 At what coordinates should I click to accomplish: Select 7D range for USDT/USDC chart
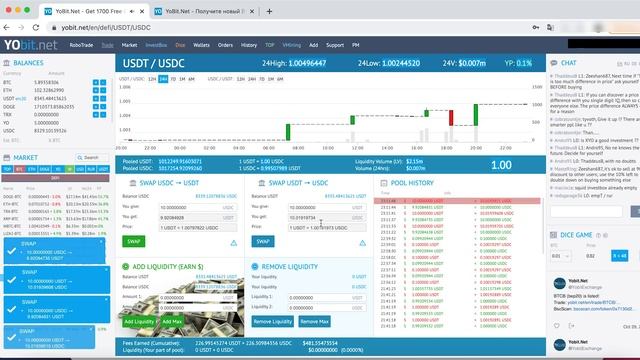point(173,79)
